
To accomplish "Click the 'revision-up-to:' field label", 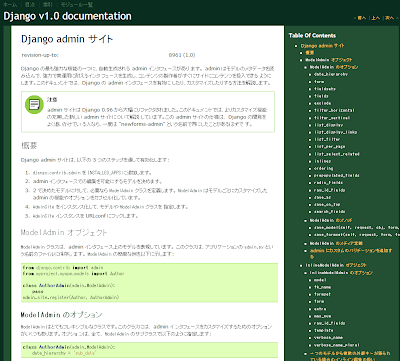I will tap(40, 55).
